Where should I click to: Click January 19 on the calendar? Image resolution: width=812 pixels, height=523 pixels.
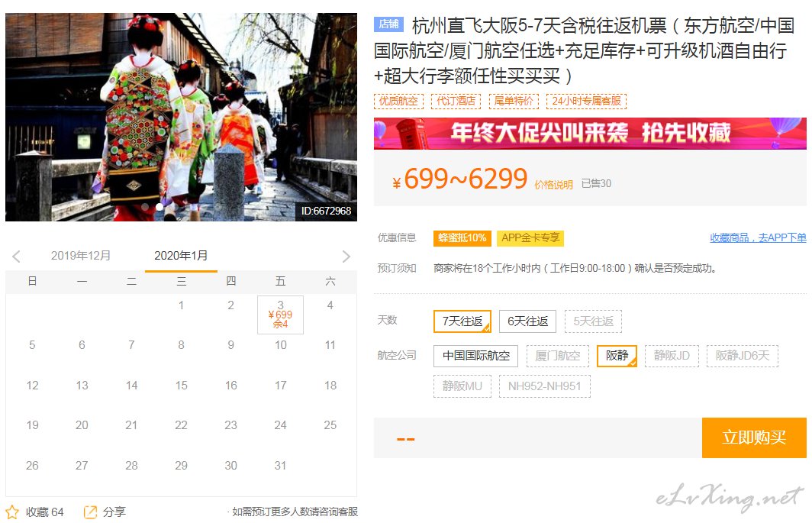point(32,425)
